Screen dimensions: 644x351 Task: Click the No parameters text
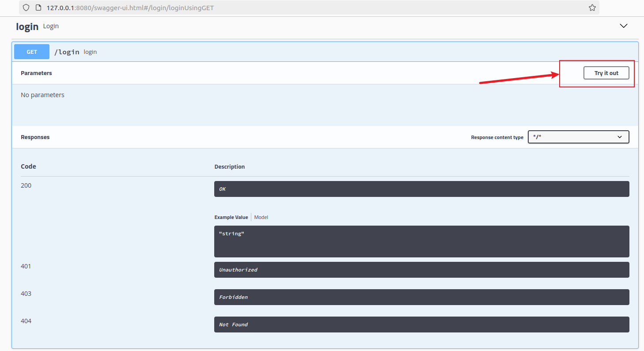(x=42, y=95)
